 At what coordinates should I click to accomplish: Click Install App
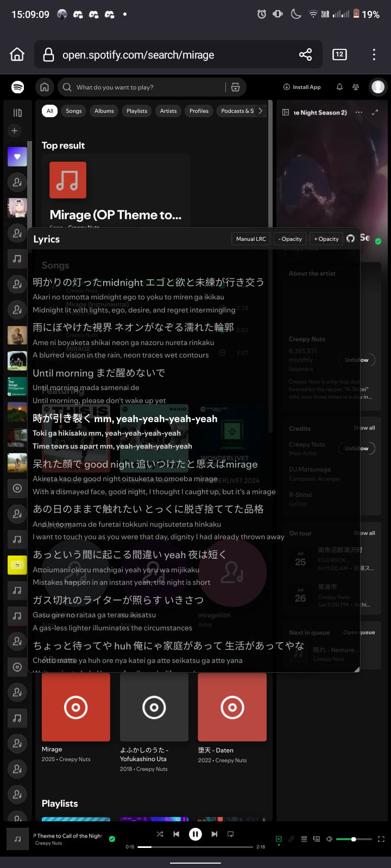coord(302,87)
